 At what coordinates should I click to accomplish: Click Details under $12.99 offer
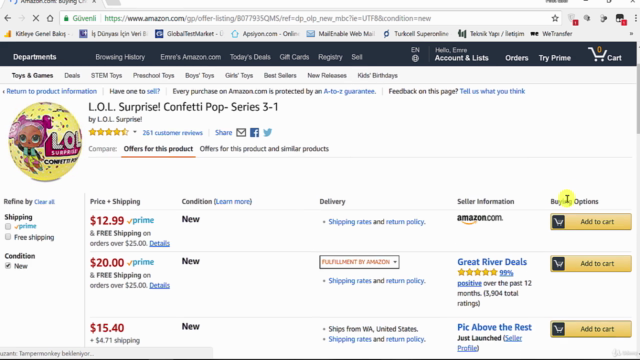coord(159,243)
